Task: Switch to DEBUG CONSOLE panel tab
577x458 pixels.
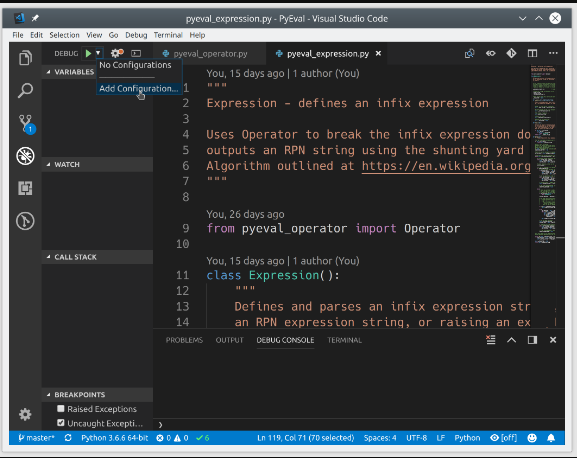Action: [x=285, y=340]
